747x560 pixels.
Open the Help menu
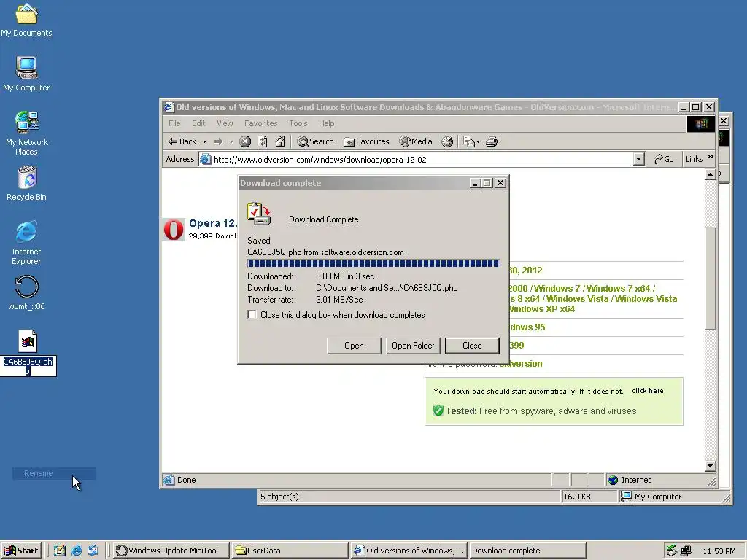point(326,123)
